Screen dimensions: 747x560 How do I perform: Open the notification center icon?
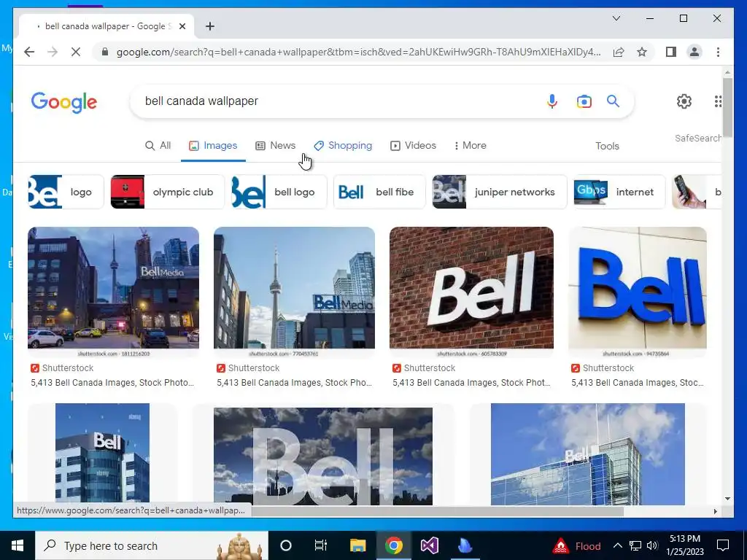(x=723, y=545)
